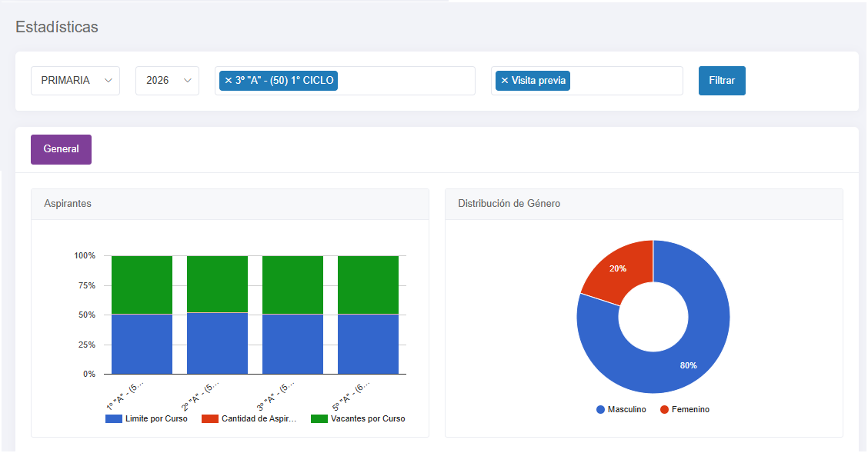The image size is (868, 453).
Task: Click the Vacantes por Curso legend swatch
Action: pyautogui.click(x=319, y=419)
